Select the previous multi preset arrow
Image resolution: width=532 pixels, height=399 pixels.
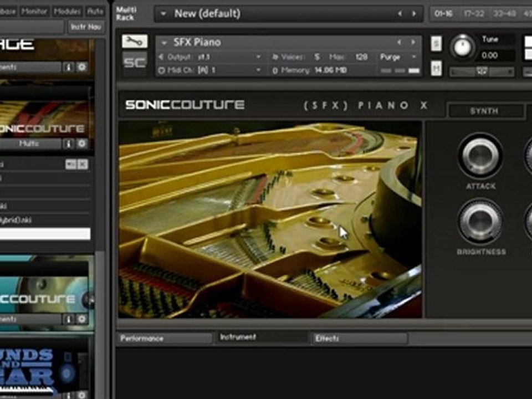pyautogui.click(x=400, y=13)
